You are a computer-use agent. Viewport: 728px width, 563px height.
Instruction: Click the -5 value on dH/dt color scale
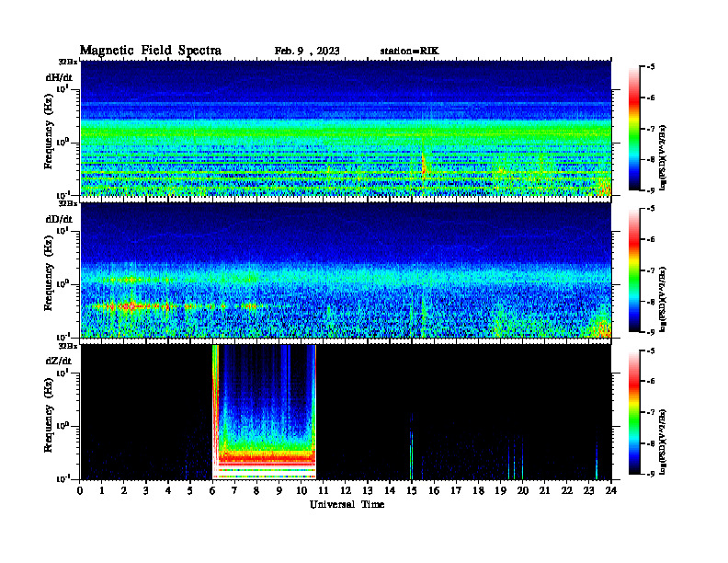tap(650, 67)
